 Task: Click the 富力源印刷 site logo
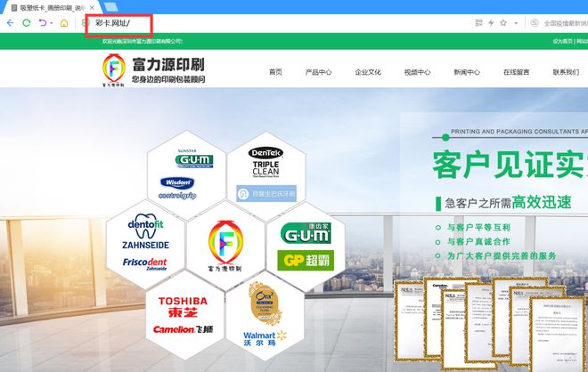[x=153, y=69]
